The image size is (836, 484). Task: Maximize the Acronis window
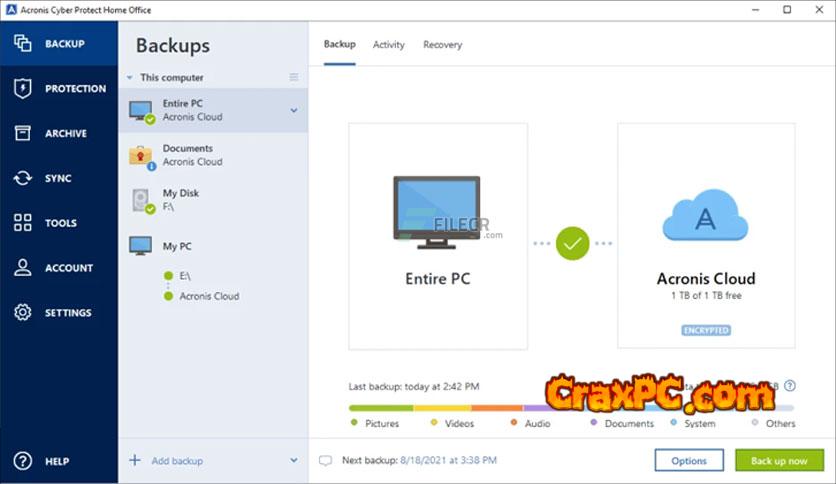pyautogui.click(x=787, y=10)
